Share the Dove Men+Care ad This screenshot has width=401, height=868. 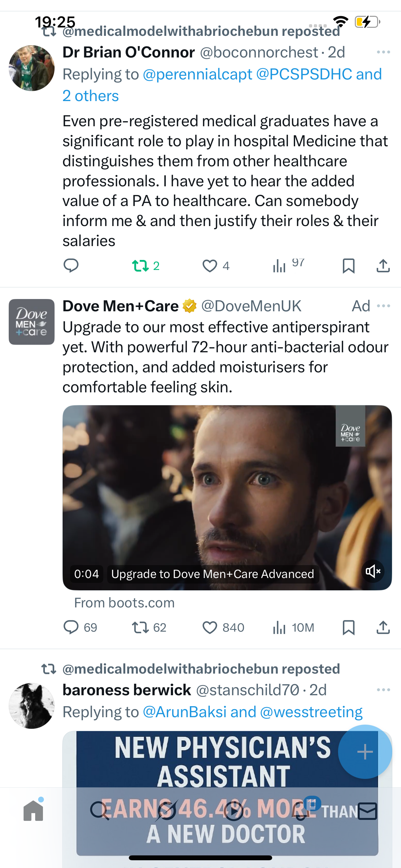coord(383,627)
